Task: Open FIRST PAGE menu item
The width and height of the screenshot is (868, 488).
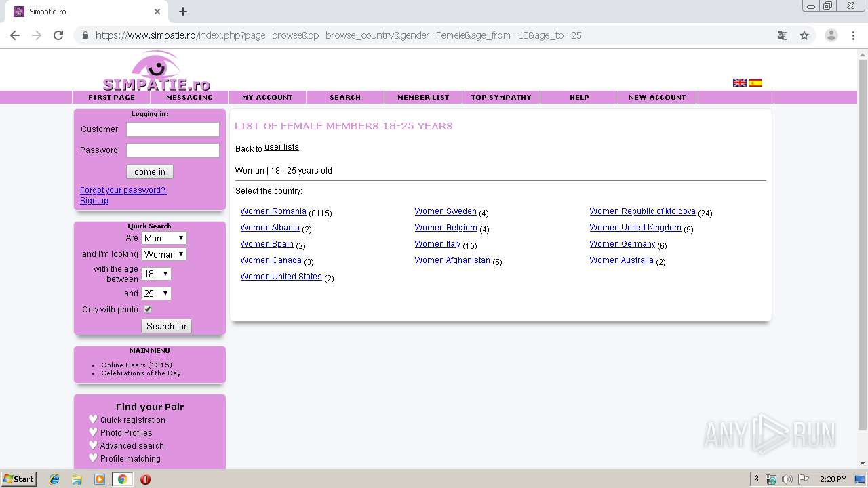Action: point(111,98)
